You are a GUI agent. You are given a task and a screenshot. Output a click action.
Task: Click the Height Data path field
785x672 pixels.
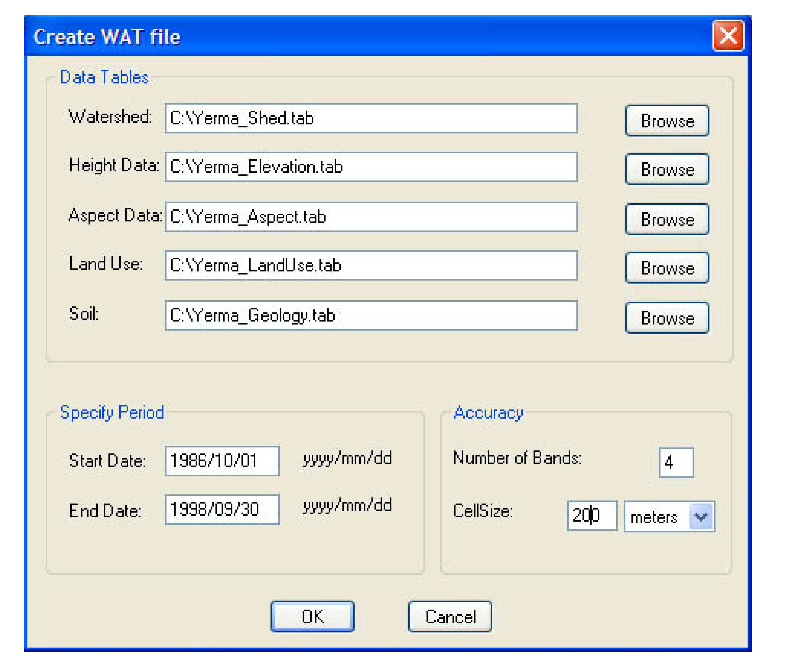click(371, 167)
